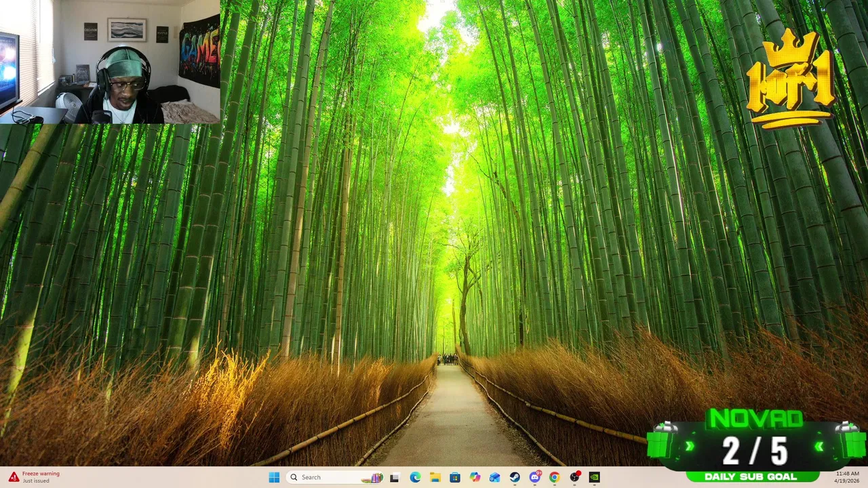This screenshot has width=868, height=488.
Task: Switch to Steam from the taskbar
Action: 515,477
